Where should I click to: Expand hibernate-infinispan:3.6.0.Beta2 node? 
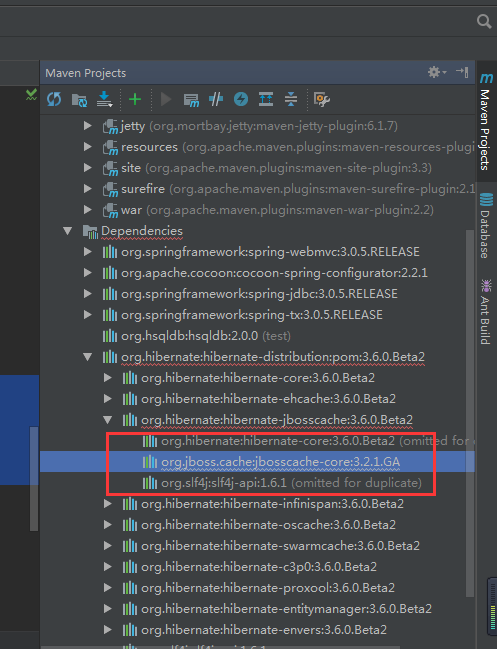coord(108,504)
